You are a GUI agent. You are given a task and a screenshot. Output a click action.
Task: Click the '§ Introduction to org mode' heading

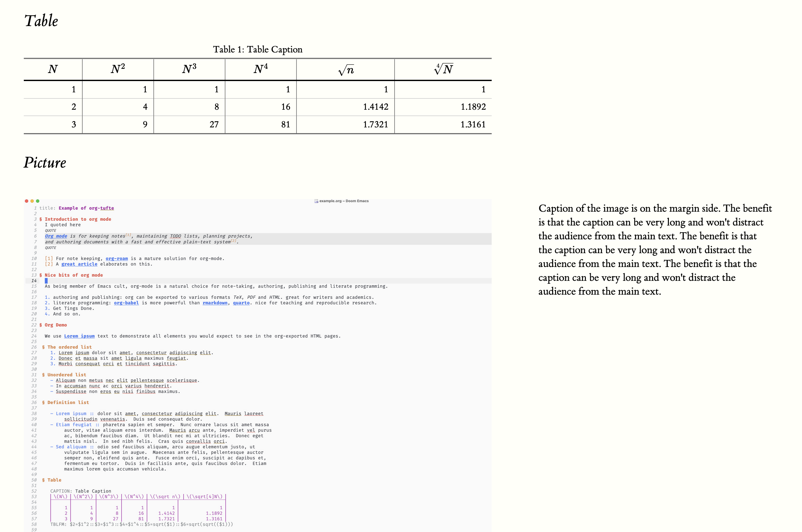click(75, 219)
